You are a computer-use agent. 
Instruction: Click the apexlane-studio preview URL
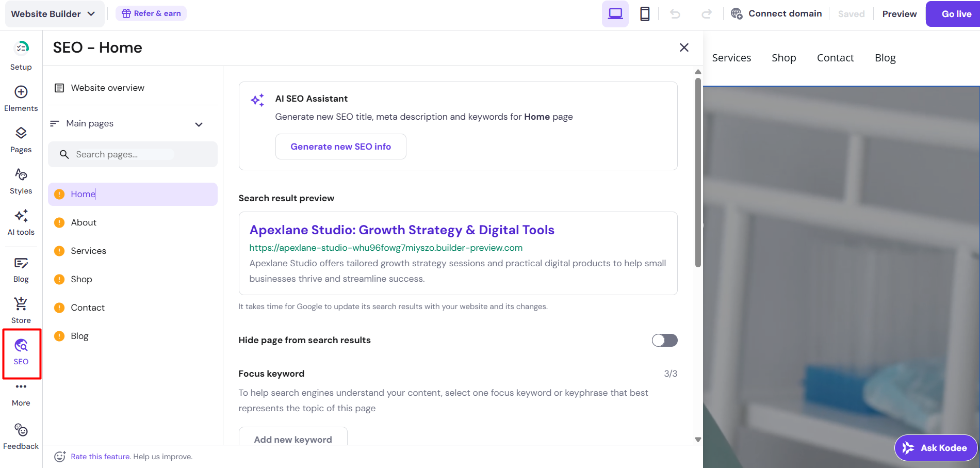pos(386,248)
